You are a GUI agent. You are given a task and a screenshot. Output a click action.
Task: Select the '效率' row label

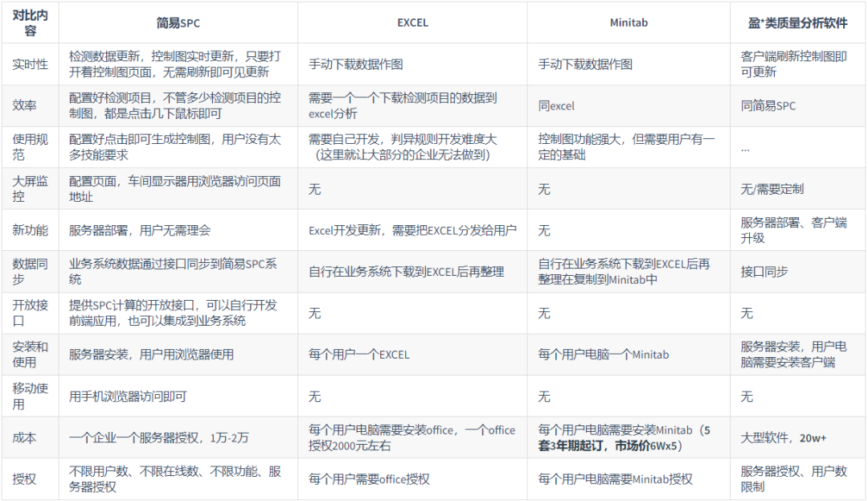coord(24,105)
